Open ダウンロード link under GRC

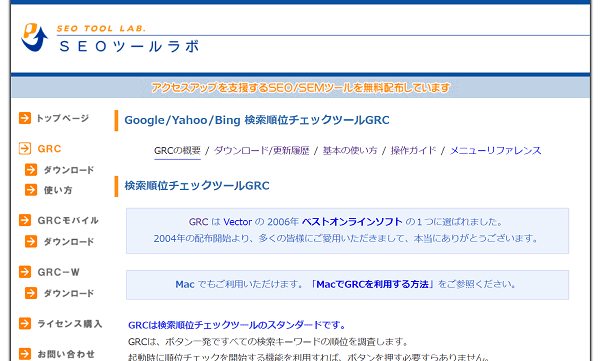68,170
